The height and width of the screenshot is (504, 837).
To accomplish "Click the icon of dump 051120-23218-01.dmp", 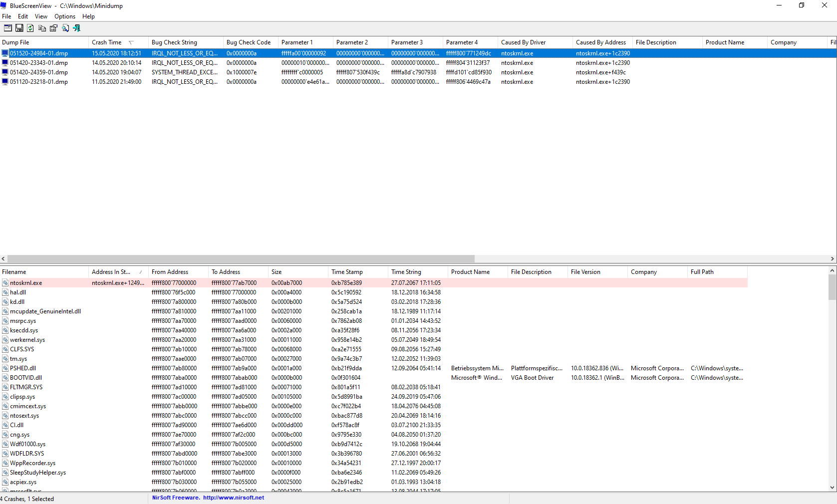I will [x=5, y=82].
